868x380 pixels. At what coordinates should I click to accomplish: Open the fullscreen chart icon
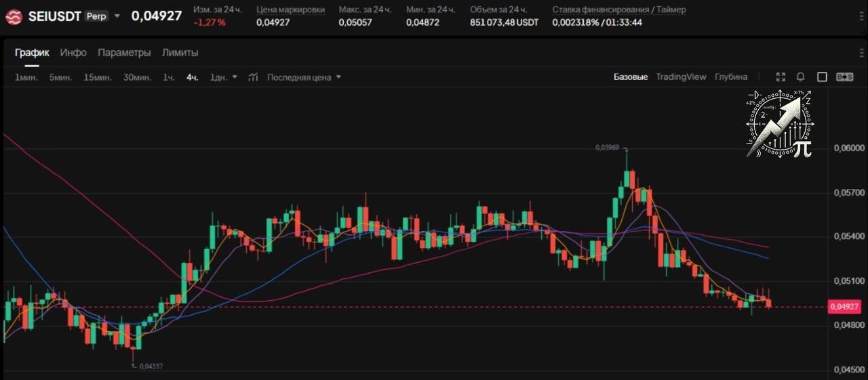pos(781,77)
